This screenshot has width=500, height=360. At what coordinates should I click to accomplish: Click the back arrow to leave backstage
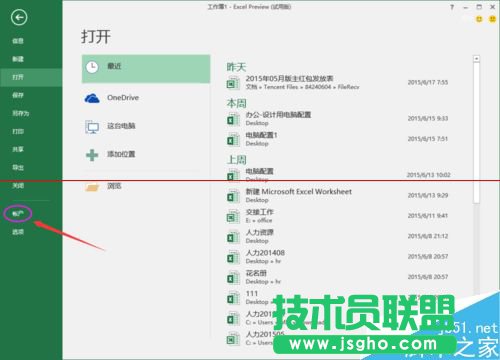tap(19, 18)
